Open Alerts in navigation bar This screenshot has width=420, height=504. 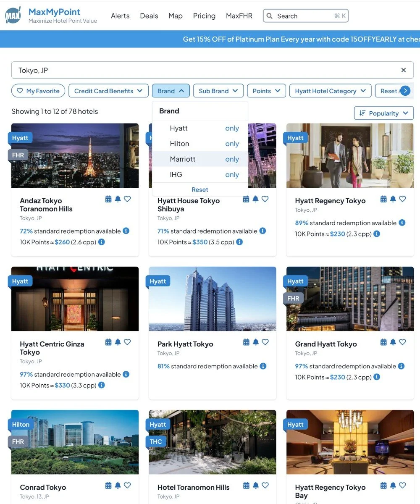click(120, 16)
